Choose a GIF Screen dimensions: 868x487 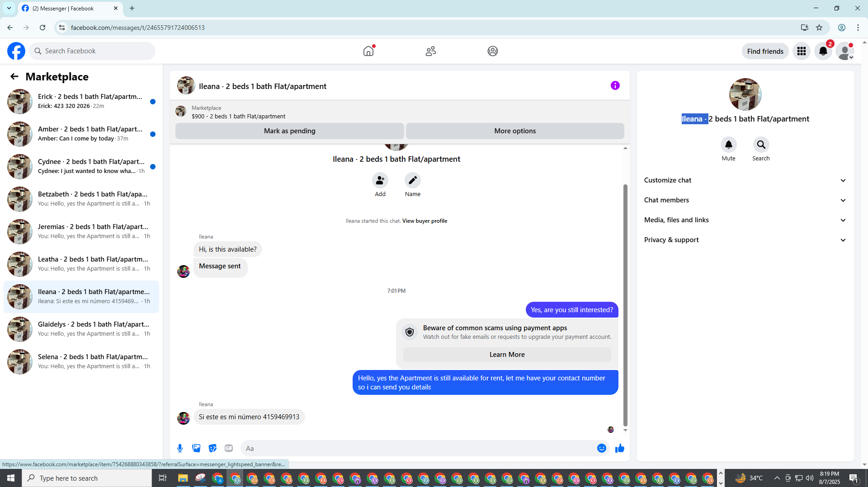click(x=229, y=448)
